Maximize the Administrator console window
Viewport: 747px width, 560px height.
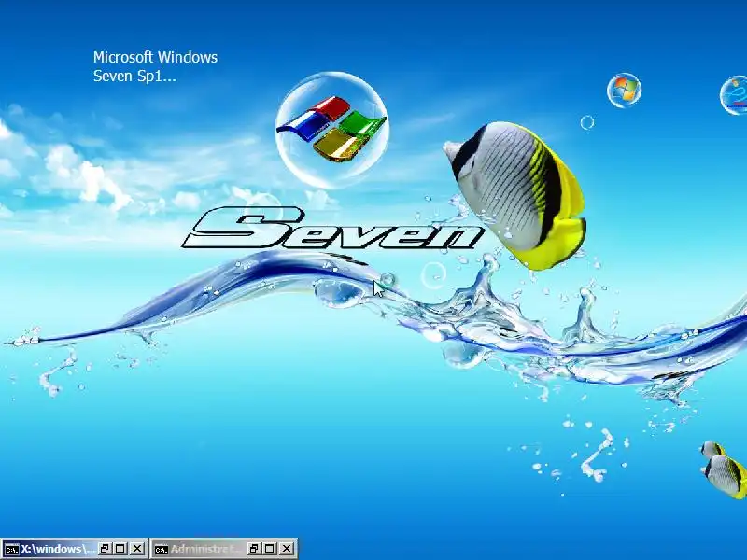[x=270, y=549]
